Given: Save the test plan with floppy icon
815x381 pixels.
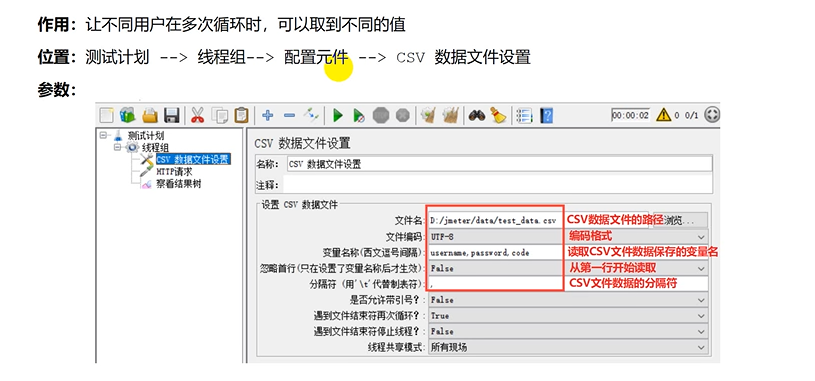Looking at the screenshot, I should click(172, 115).
